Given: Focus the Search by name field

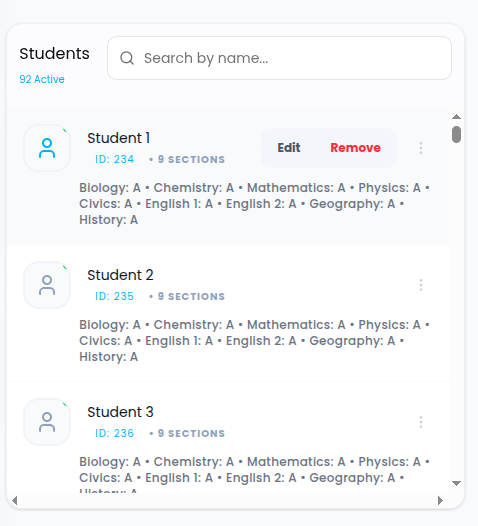Looking at the screenshot, I should pos(279,58).
